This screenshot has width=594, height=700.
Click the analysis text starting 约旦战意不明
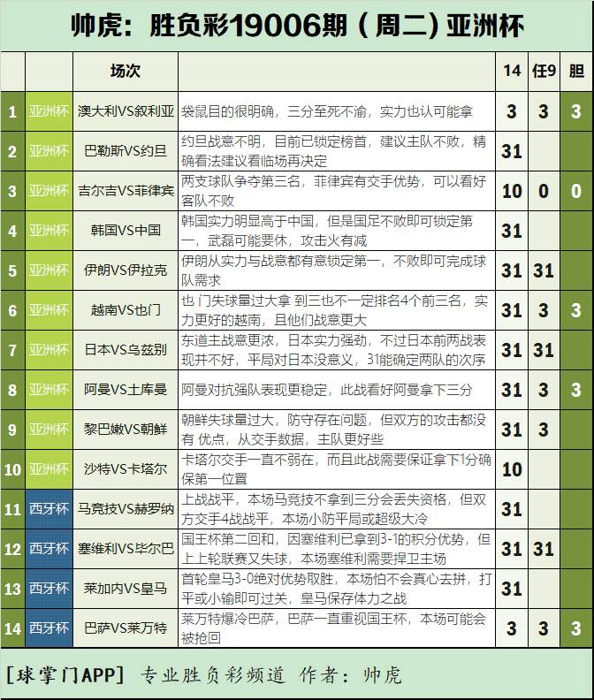coord(333,151)
